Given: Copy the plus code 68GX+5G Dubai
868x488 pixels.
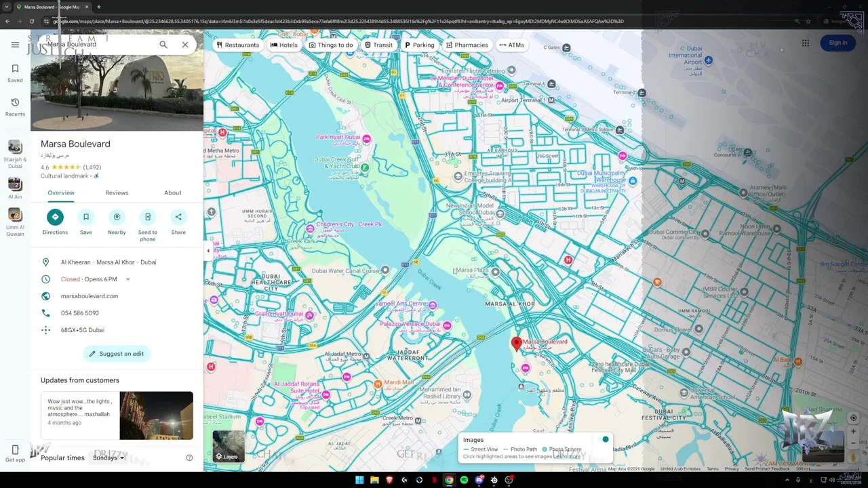Looking at the screenshot, I should coord(83,330).
